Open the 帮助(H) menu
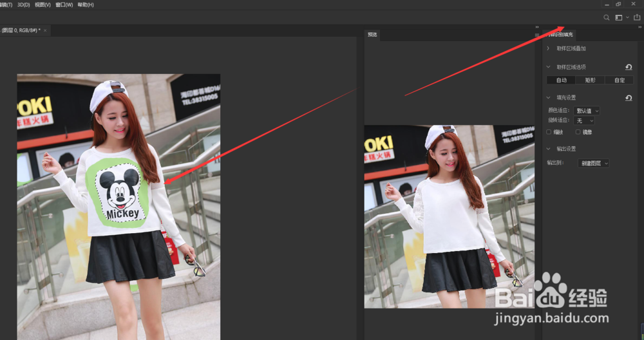Image resolution: width=644 pixels, height=340 pixels. point(86,5)
